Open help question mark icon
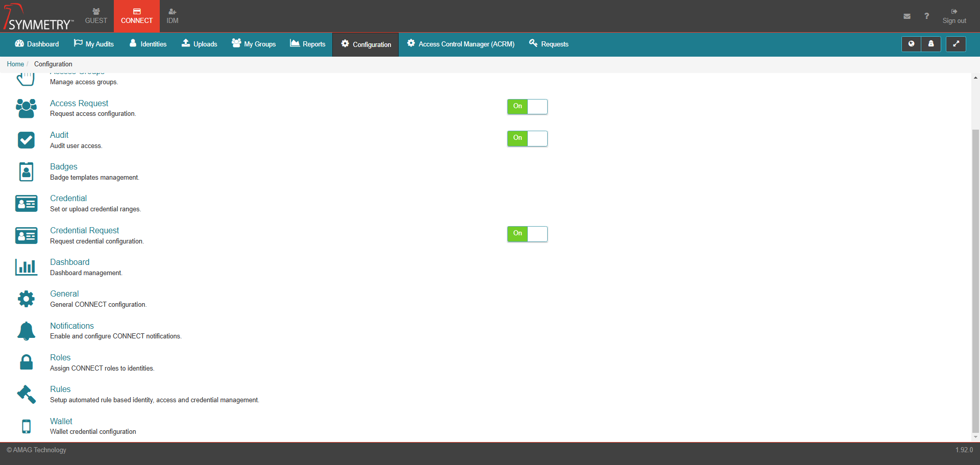This screenshot has height=465, width=980. point(926,16)
